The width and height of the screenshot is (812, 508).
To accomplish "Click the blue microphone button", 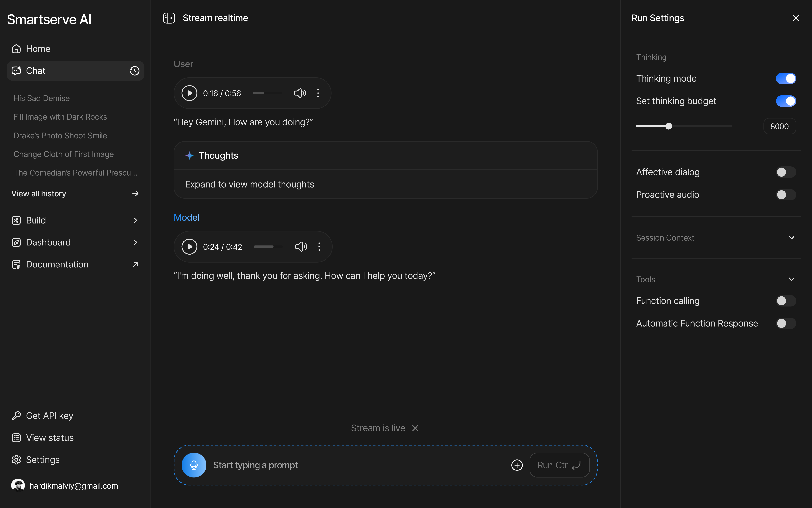I will pyautogui.click(x=194, y=465).
